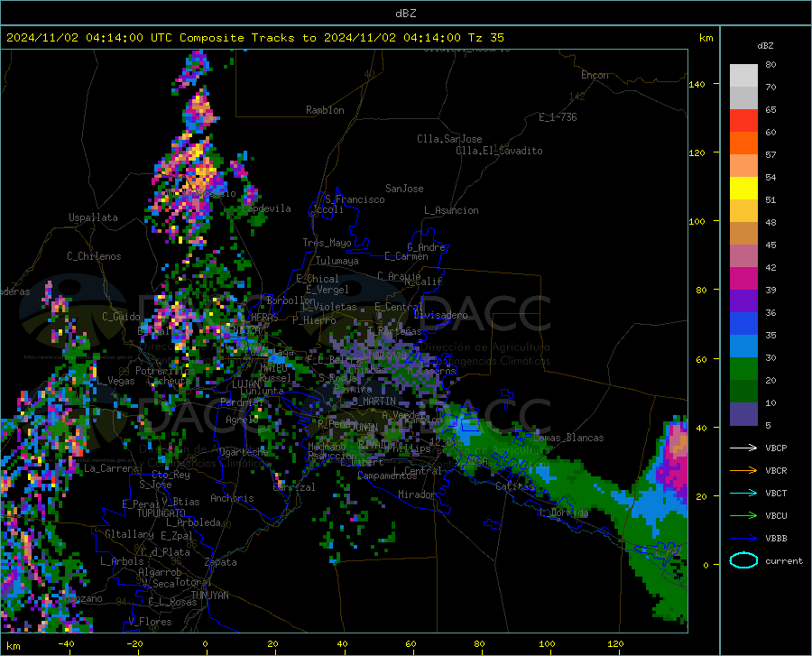812x656 pixels.
Task: Pick the 36-35 dBZ blue swatch
Action: 743,324
